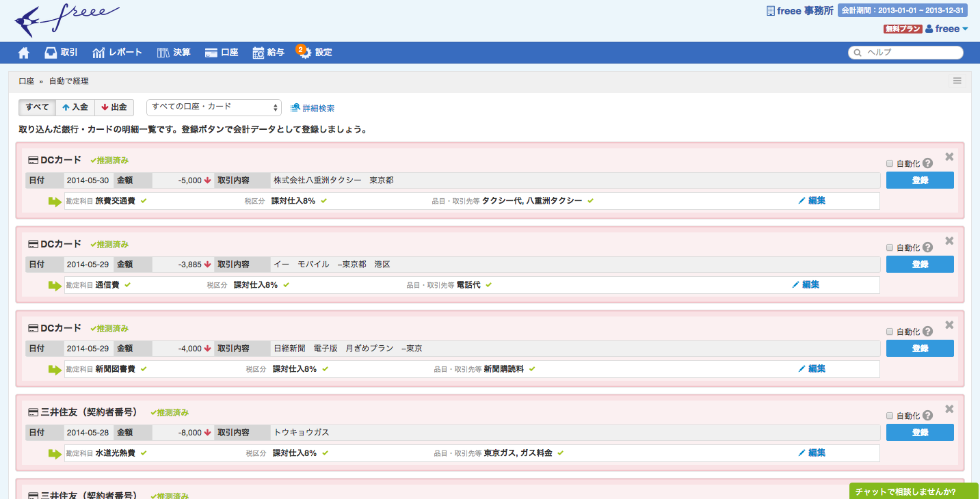Open 詳細検索 advanced search
The width and height of the screenshot is (980, 499).
click(x=313, y=108)
